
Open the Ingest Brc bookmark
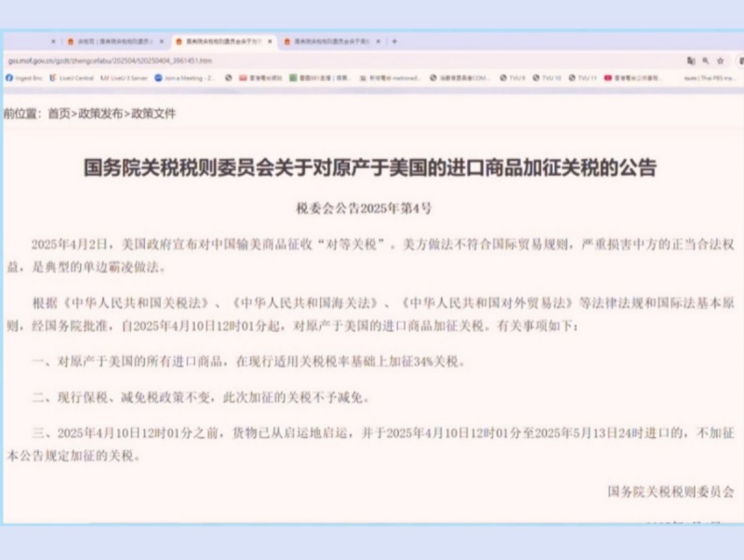[22, 78]
